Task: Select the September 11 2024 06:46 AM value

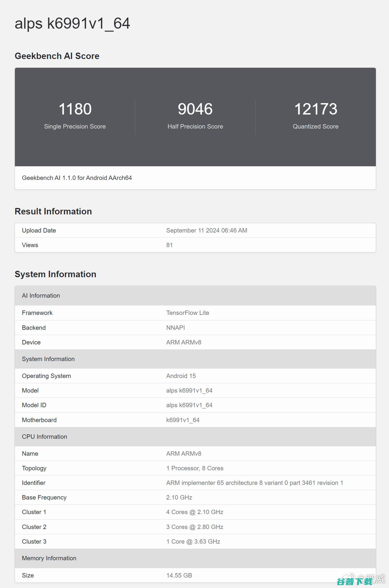Action: [x=207, y=230]
